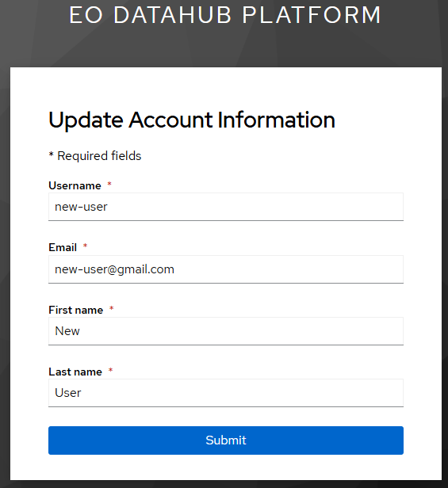Place cursor after the word New
Screen dimensions: 448x488
pos(80,331)
